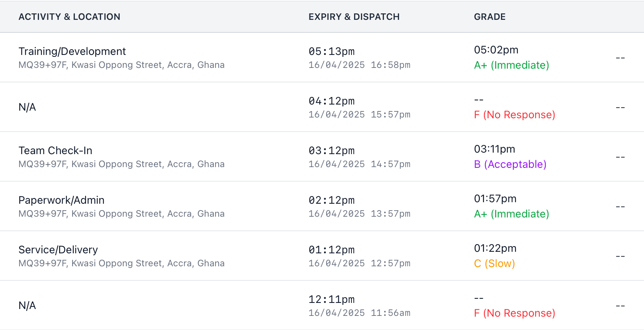
Task: Click the dispatch date 16/04/2025 12:57pm
Action: [359, 263]
